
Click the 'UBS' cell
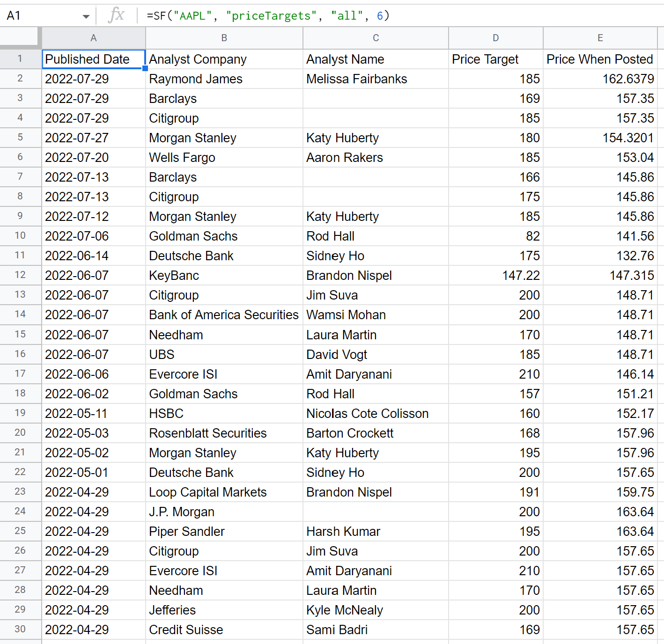(224, 355)
